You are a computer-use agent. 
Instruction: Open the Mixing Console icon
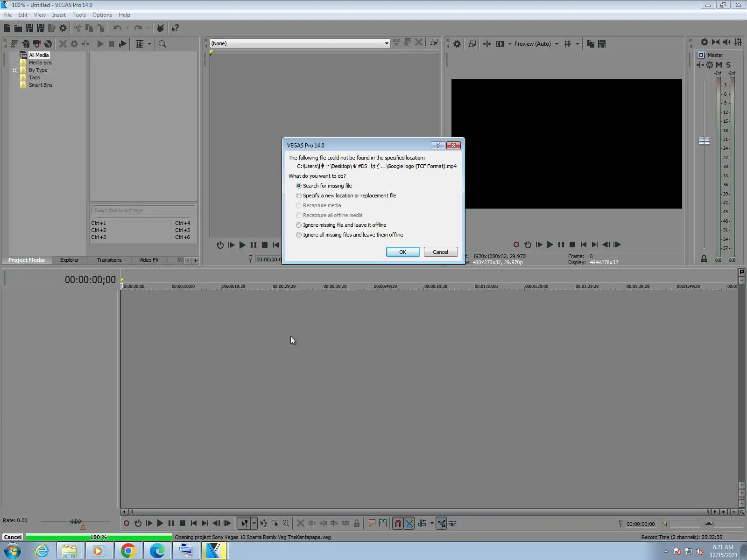coord(738,42)
